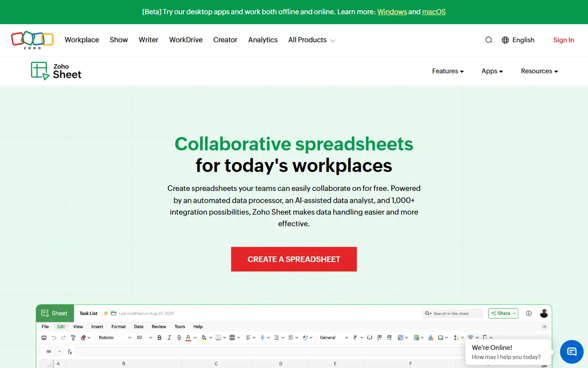
Task: Click the redo arrow in the toolbar
Action: pos(64,338)
